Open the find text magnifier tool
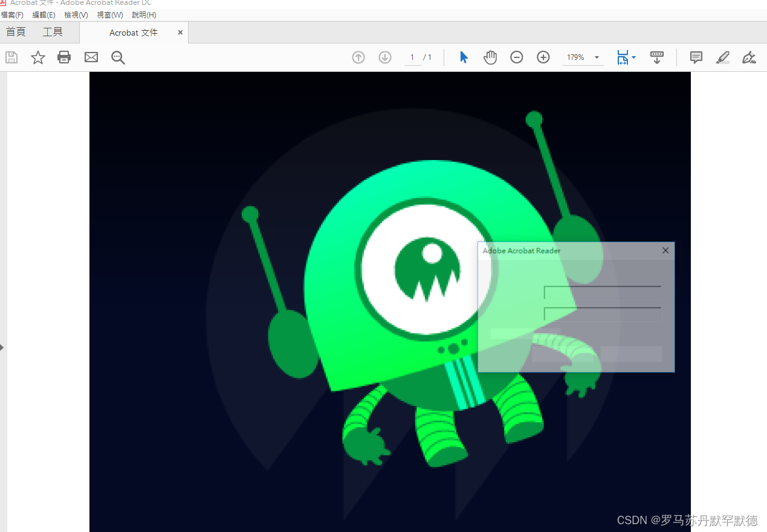The height and width of the screenshot is (532, 767). click(118, 57)
